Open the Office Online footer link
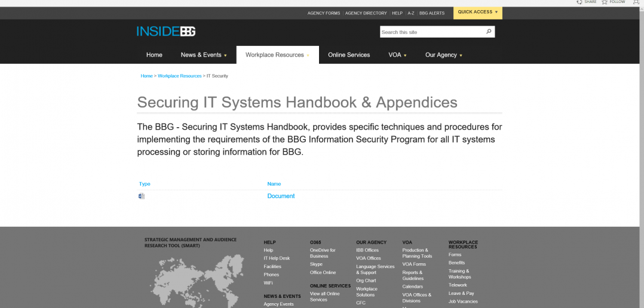The height and width of the screenshot is (308, 644). point(323,272)
